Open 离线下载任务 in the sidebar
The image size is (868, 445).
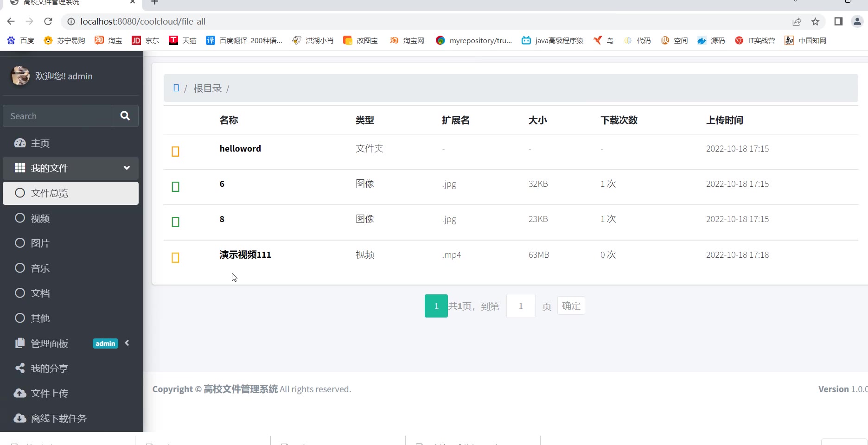click(x=58, y=419)
